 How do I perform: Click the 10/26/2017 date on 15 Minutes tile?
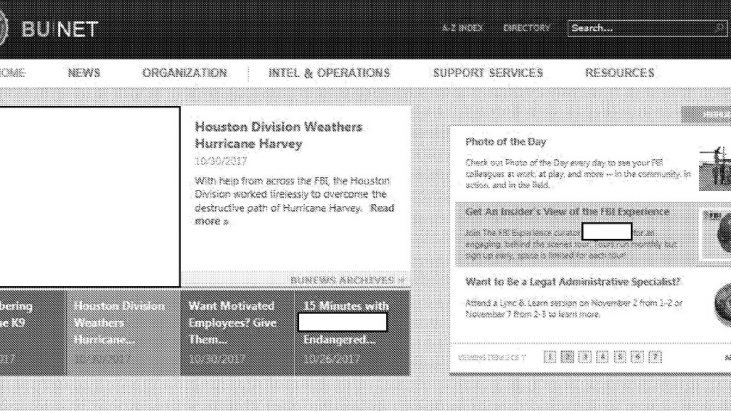[x=331, y=359]
